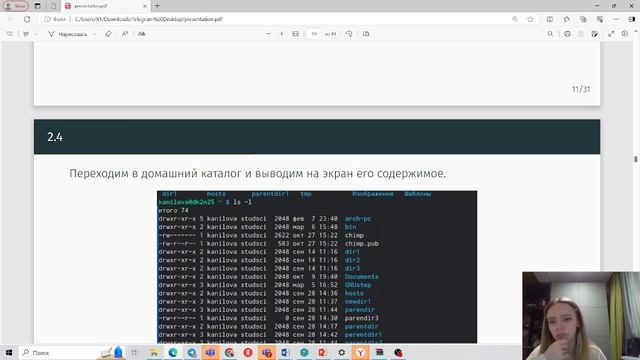Open Microsoft Edge from the taskbar
This screenshot has width=640, height=360.
173,352
